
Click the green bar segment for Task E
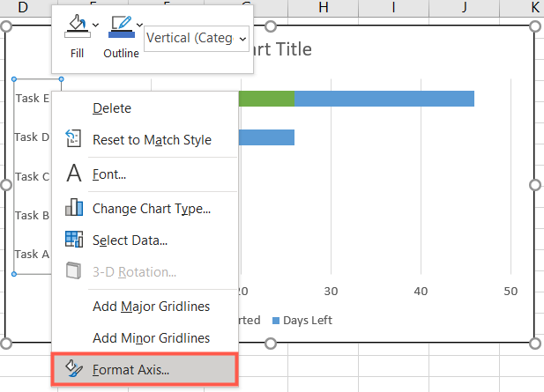[265, 98]
